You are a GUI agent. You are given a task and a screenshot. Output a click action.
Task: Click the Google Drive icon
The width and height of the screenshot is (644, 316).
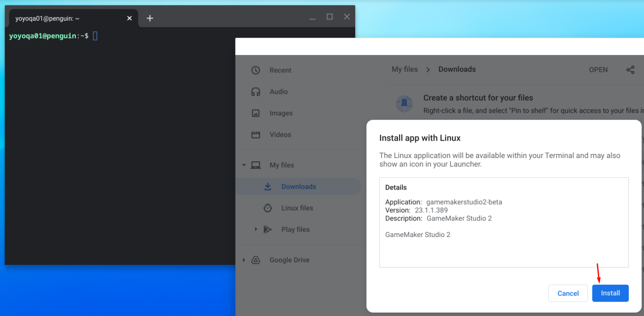click(x=256, y=260)
